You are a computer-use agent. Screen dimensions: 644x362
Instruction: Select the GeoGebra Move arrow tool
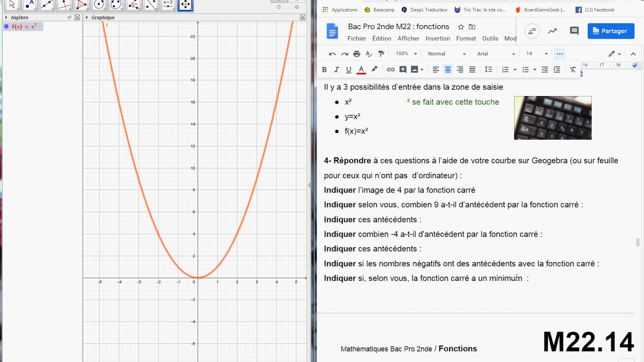tap(12, 5)
